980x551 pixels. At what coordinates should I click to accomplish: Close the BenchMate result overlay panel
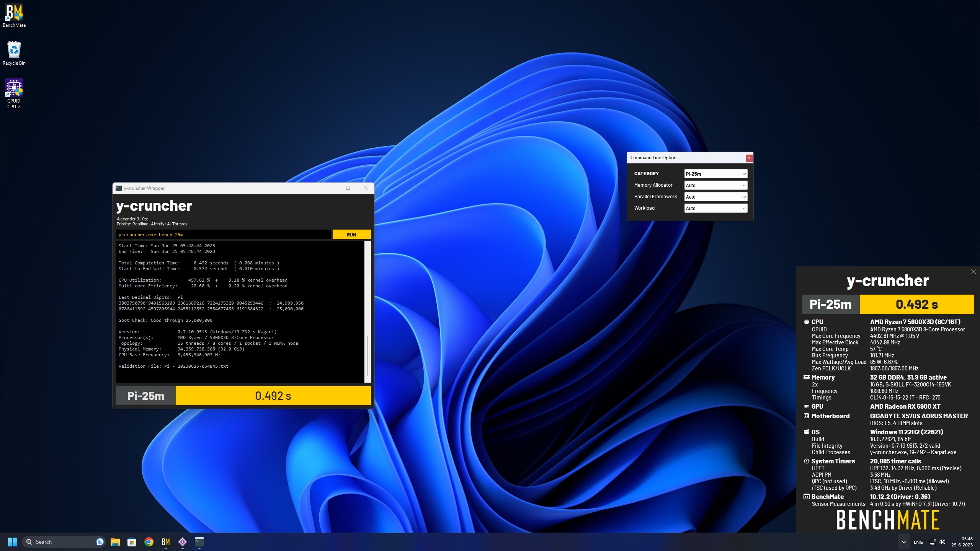pyautogui.click(x=973, y=272)
